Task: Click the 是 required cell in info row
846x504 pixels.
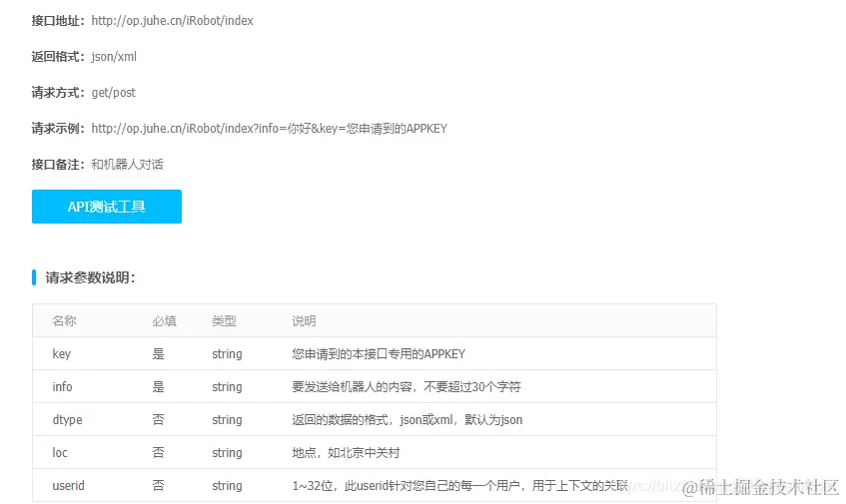Action: click(158, 387)
